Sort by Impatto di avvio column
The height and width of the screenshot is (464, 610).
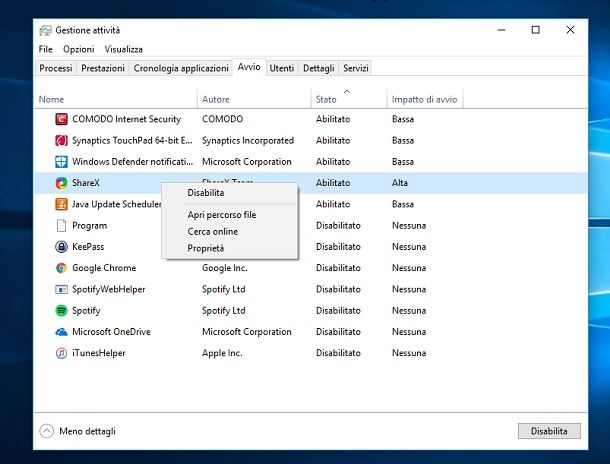tap(424, 100)
